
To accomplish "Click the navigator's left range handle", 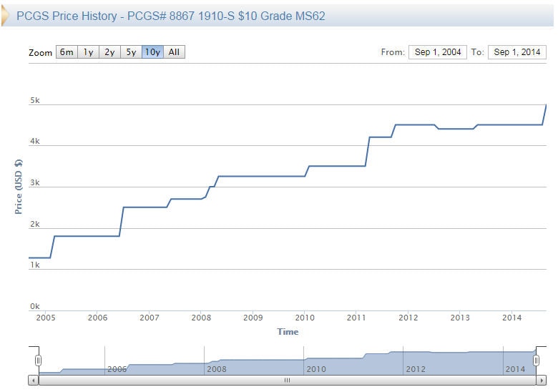I will click(38, 360).
